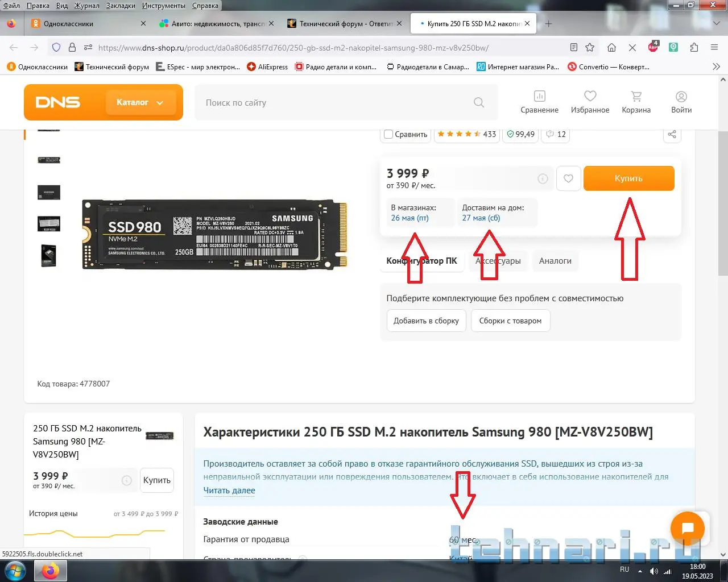
Task: Click the info icon in the side price card
Action: click(x=127, y=481)
